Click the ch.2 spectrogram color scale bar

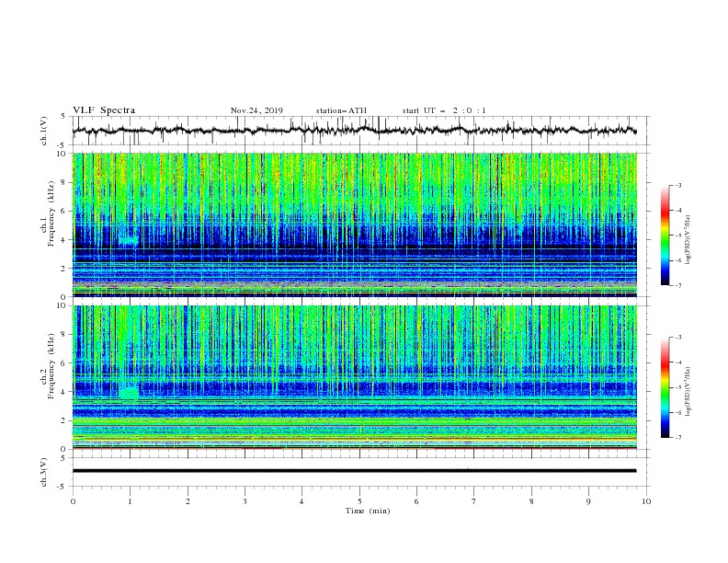point(665,387)
